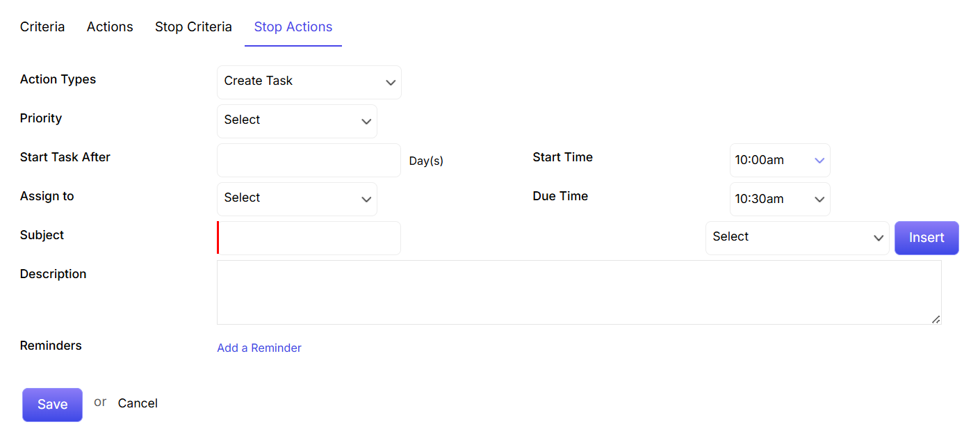Click the Priority label
The height and width of the screenshot is (429, 980).
click(x=41, y=118)
